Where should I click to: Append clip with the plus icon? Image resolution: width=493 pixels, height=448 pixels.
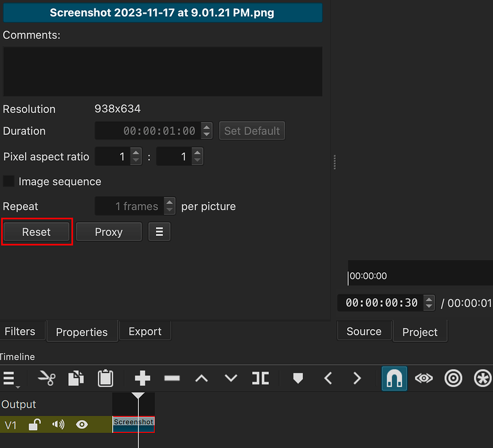pos(142,378)
